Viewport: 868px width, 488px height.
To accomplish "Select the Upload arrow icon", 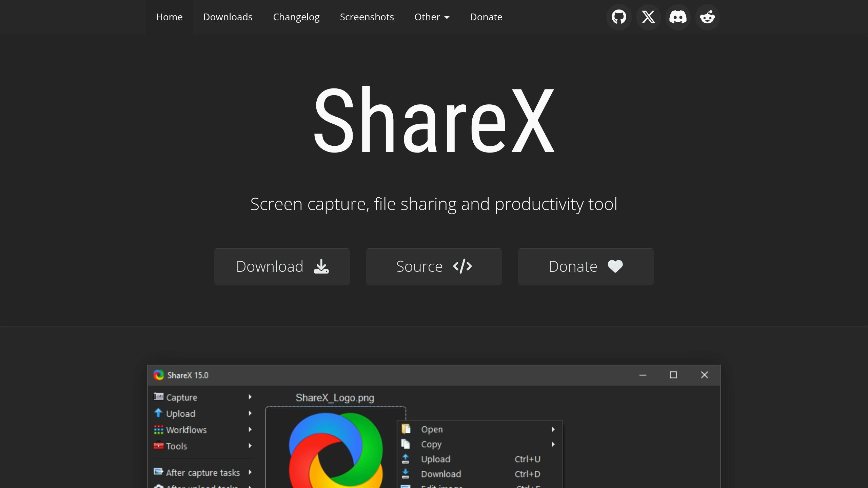I will coord(158,413).
